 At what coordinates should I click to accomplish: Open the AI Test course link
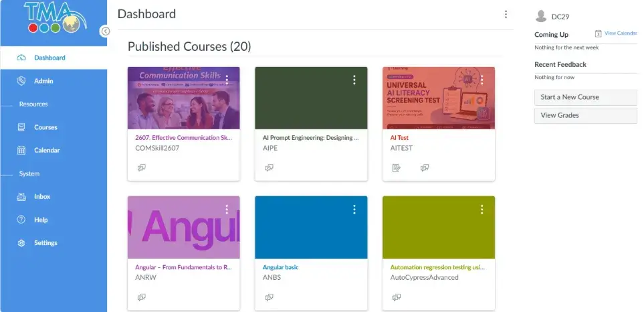click(x=399, y=138)
